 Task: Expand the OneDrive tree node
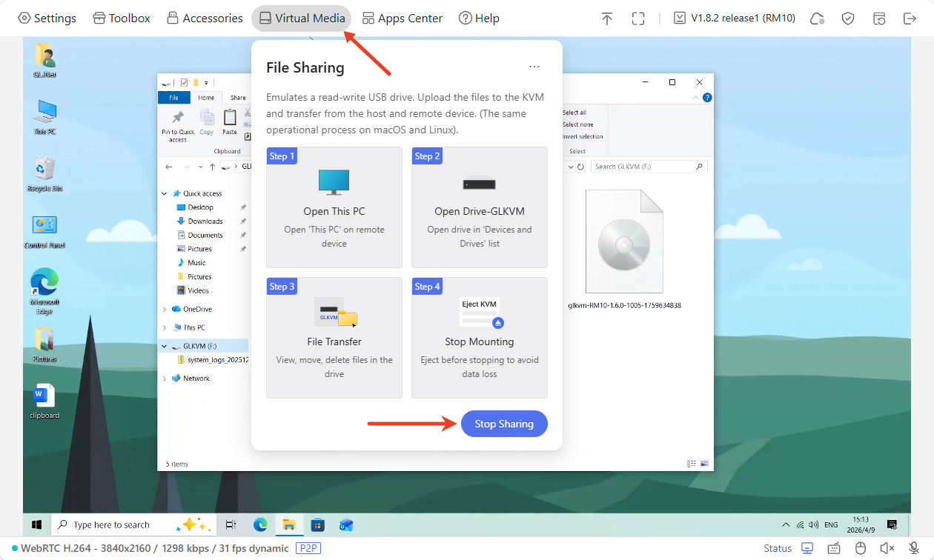165,309
